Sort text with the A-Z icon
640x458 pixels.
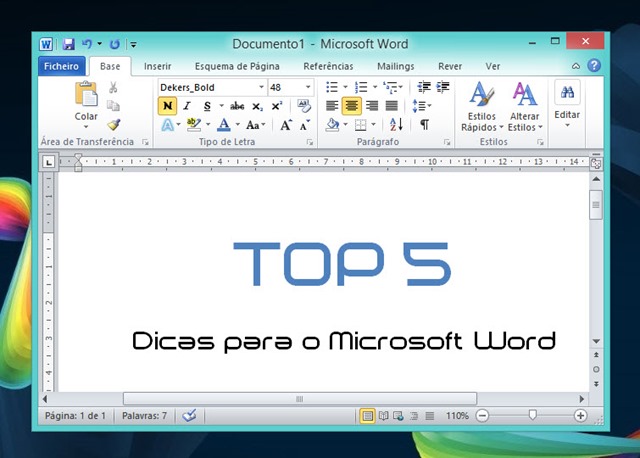pyautogui.click(x=396, y=125)
